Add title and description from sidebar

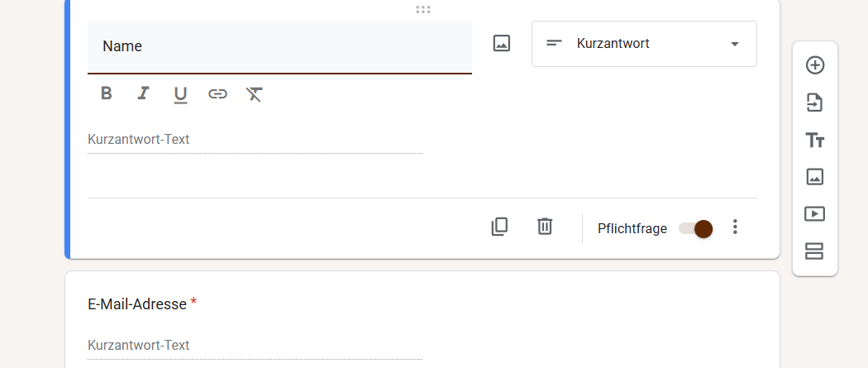click(x=815, y=140)
